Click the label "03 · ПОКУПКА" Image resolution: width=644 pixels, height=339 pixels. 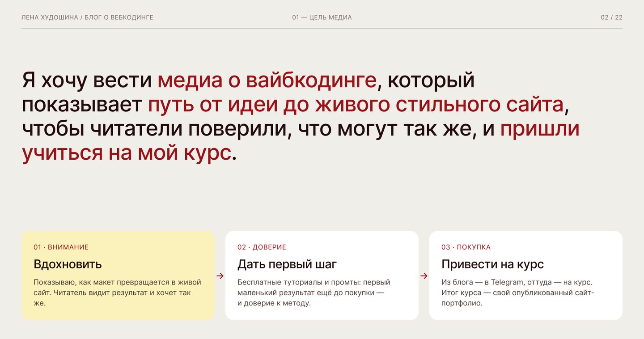click(x=466, y=247)
